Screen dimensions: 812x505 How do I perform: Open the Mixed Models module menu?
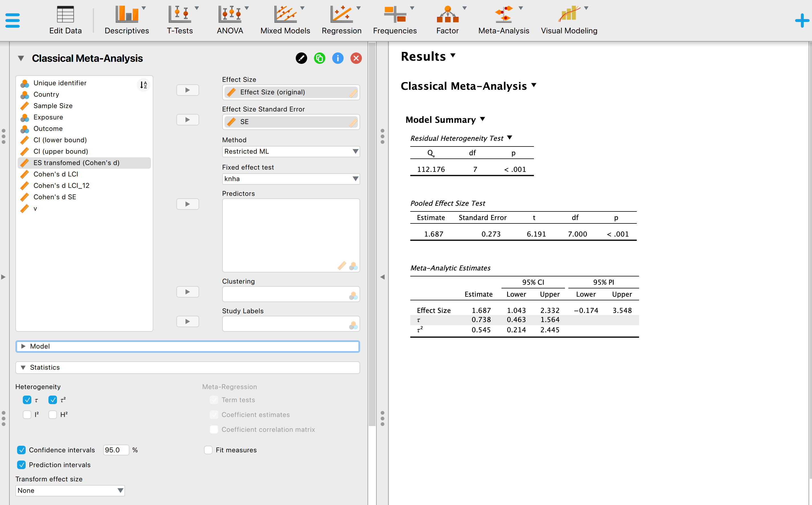click(285, 20)
